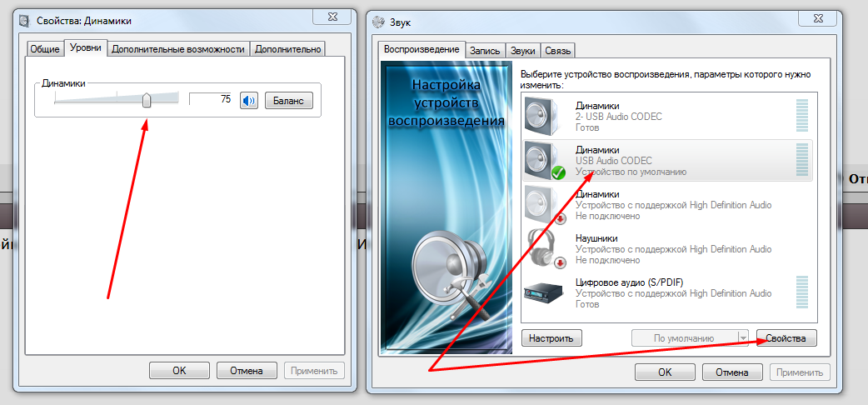Open the Дополнительные возможности tab
Image resolution: width=868 pixels, height=405 pixels.
pyautogui.click(x=178, y=49)
